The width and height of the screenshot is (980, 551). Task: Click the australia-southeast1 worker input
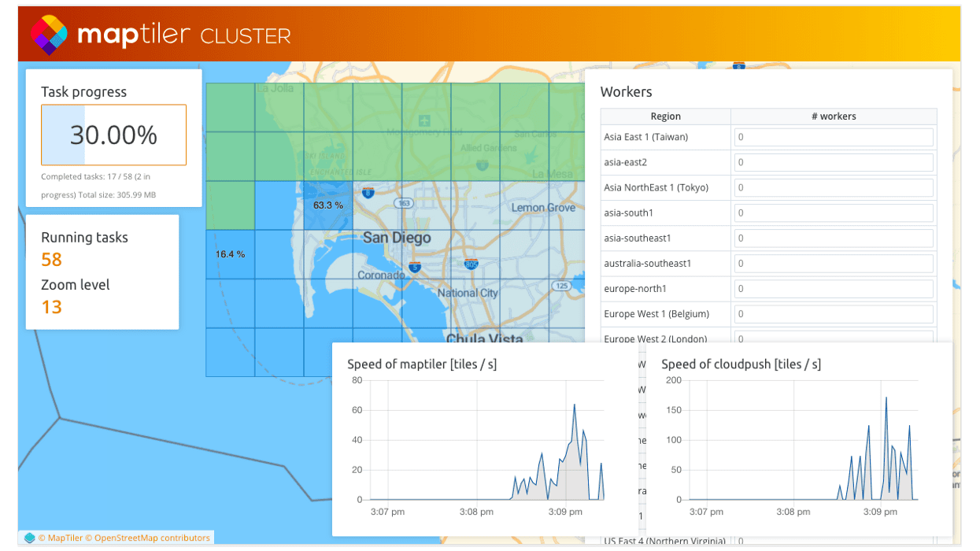tap(834, 263)
